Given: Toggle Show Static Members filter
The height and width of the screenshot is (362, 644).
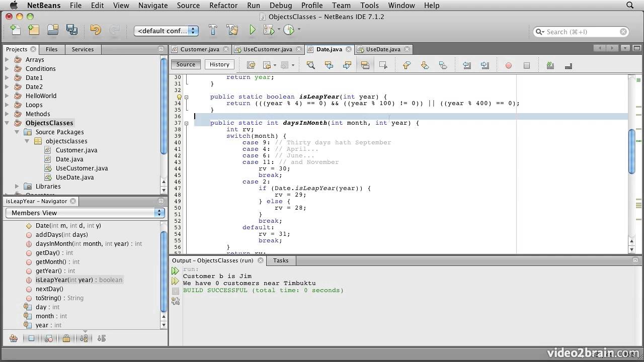Looking at the screenshot, I should click(x=49, y=338).
